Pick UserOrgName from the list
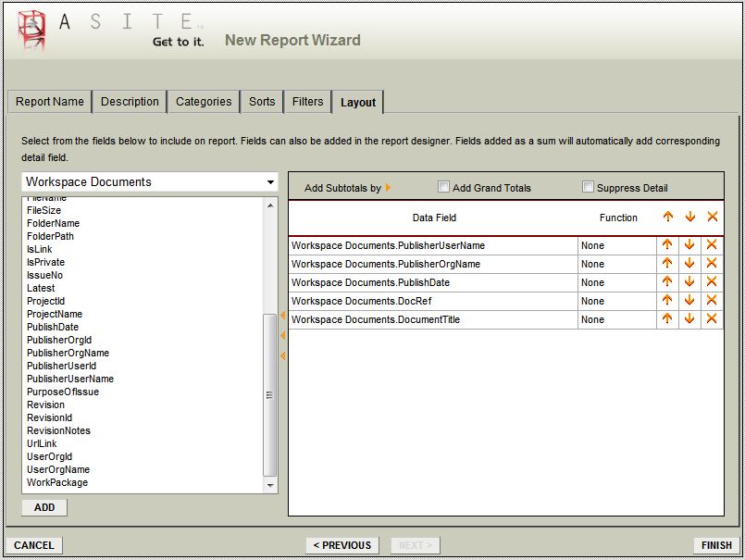 click(x=58, y=469)
